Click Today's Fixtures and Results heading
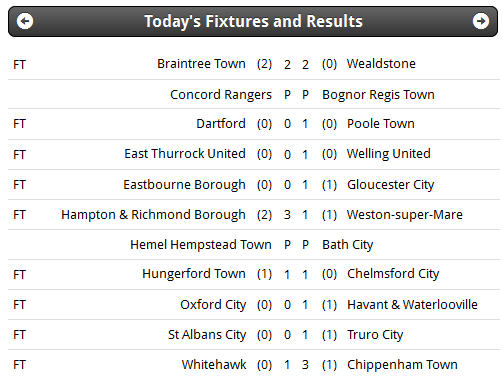The height and width of the screenshot is (389, 503). point(253,21)
